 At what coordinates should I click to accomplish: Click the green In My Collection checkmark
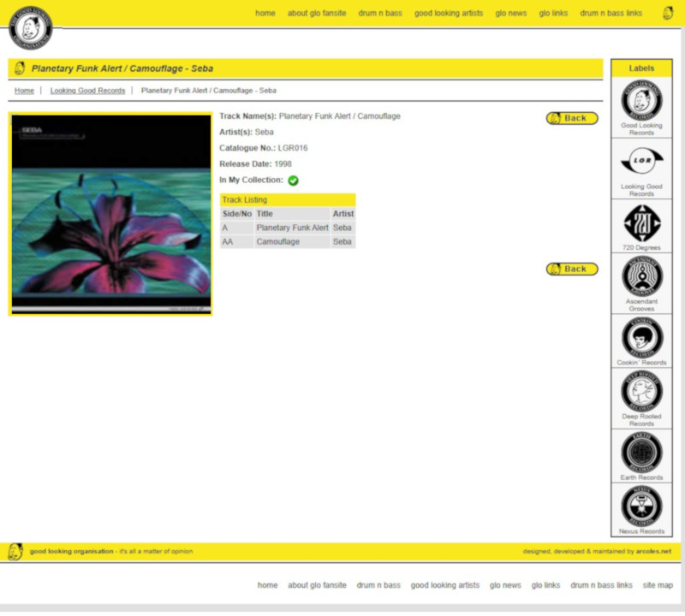click(293, 181)
